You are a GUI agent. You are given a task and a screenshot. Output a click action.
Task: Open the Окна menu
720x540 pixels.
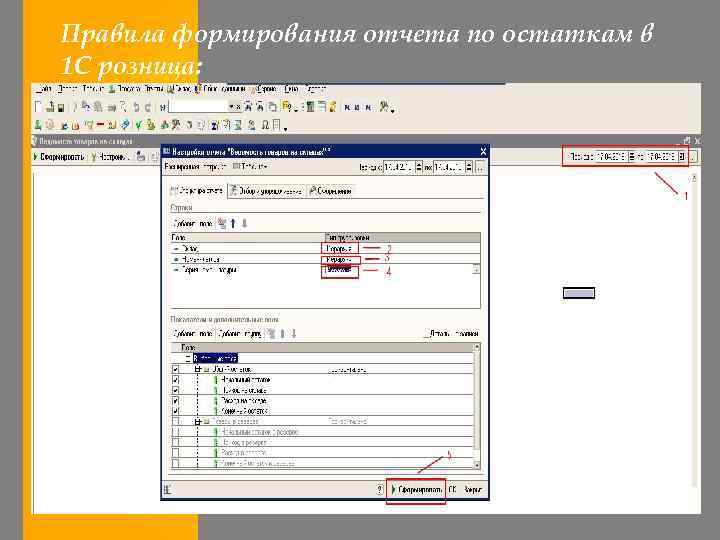[x=291, y=89]
